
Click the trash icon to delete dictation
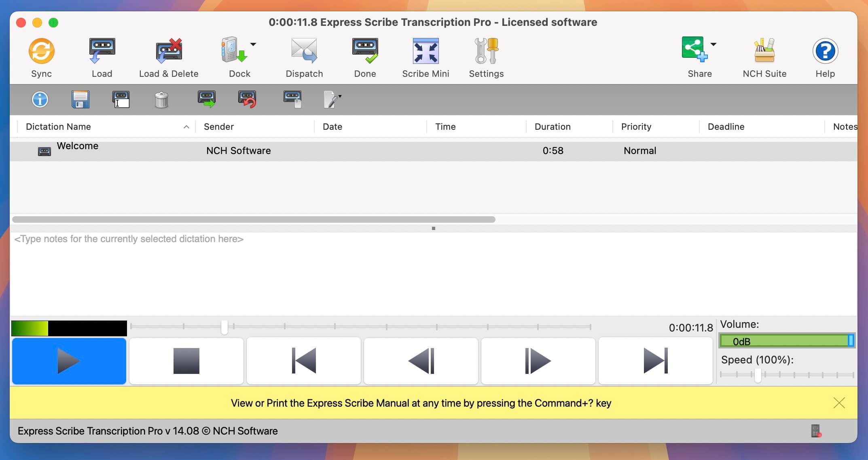161,99
